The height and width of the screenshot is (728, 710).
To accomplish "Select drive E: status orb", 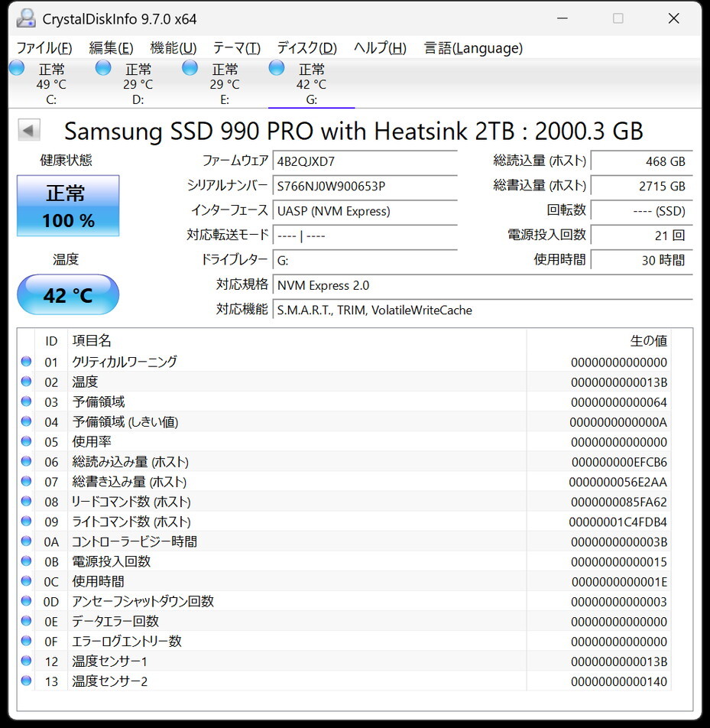I will [190, 68].
